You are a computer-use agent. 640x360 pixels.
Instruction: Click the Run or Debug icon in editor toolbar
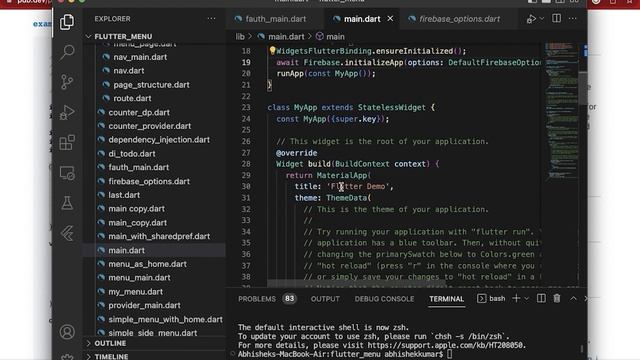coord(531,19)
